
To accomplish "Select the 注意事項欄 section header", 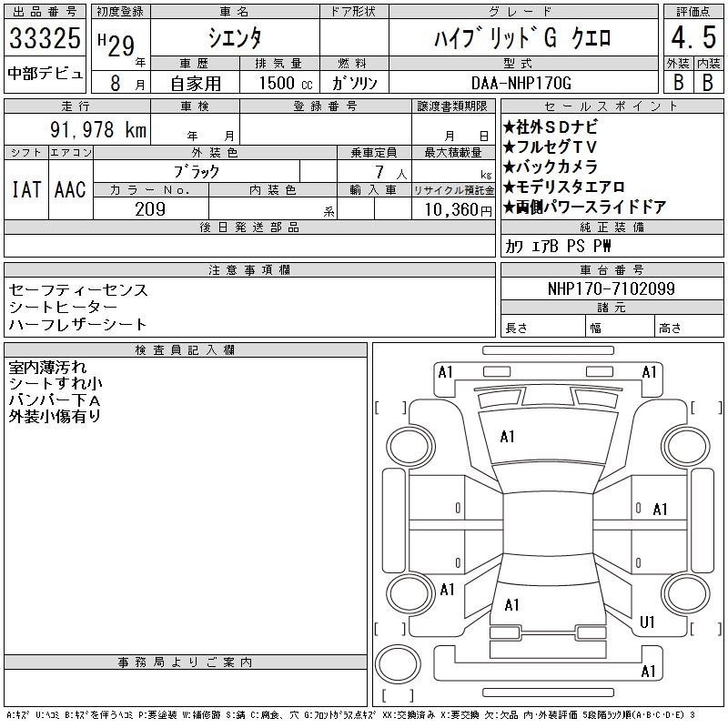I will point(249,269).
